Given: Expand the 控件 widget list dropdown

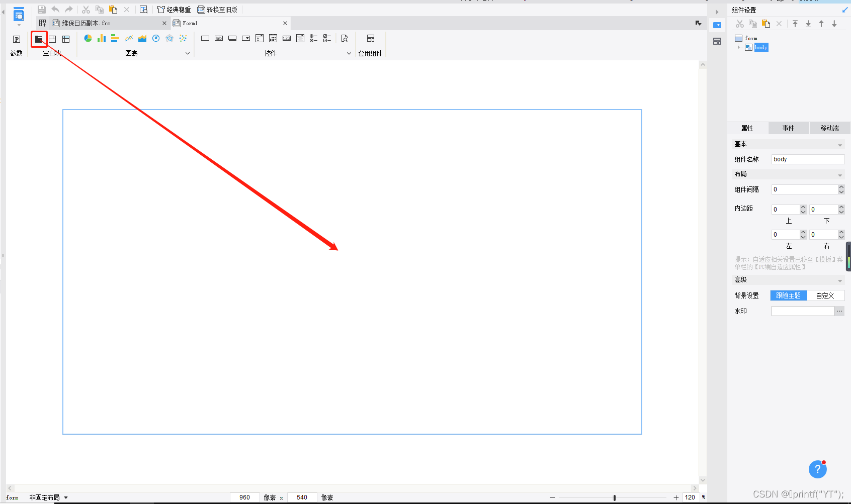Looking at the screenshot, I should pos(349,53).
